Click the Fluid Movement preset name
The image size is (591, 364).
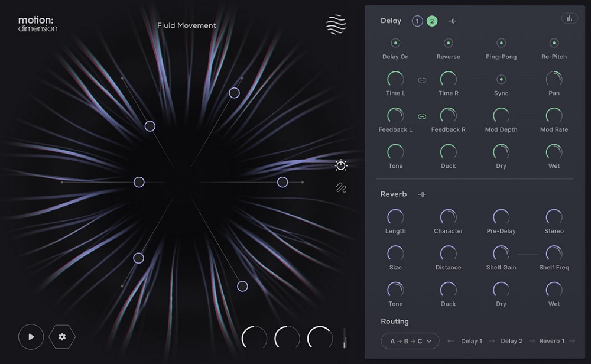[187, 25]
